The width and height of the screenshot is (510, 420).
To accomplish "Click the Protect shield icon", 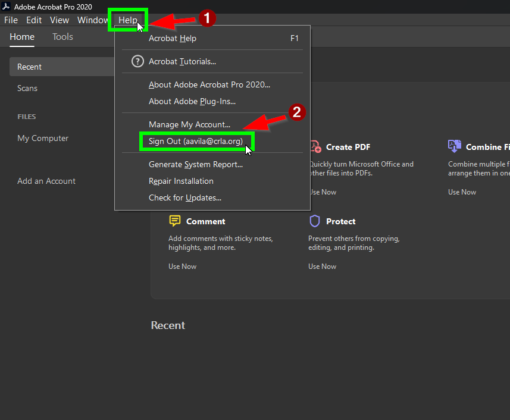I will pos(315,221).
